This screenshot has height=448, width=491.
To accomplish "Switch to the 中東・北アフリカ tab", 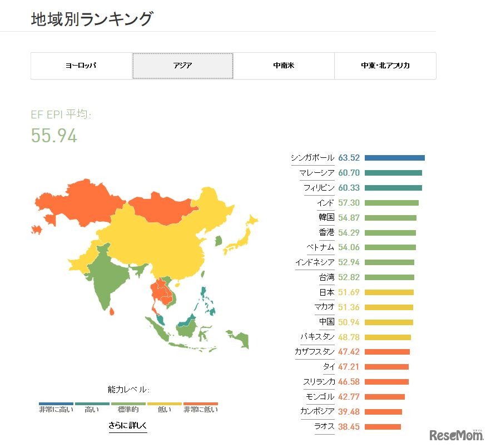I will (x=385, y=66).
